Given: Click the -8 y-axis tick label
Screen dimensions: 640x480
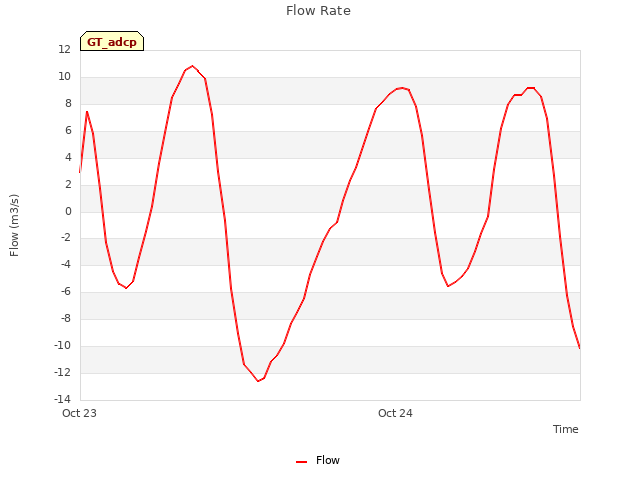Looking at the screenshot, I should tap(66, 318).
